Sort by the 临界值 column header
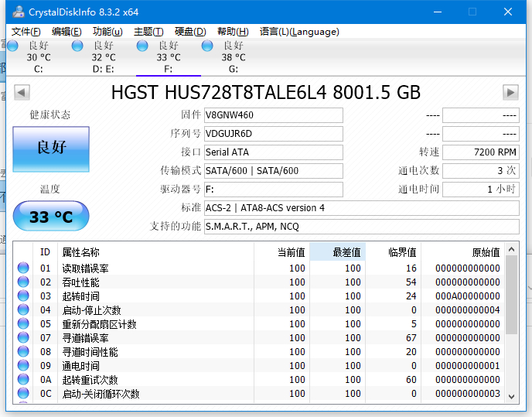 point(394,252)
